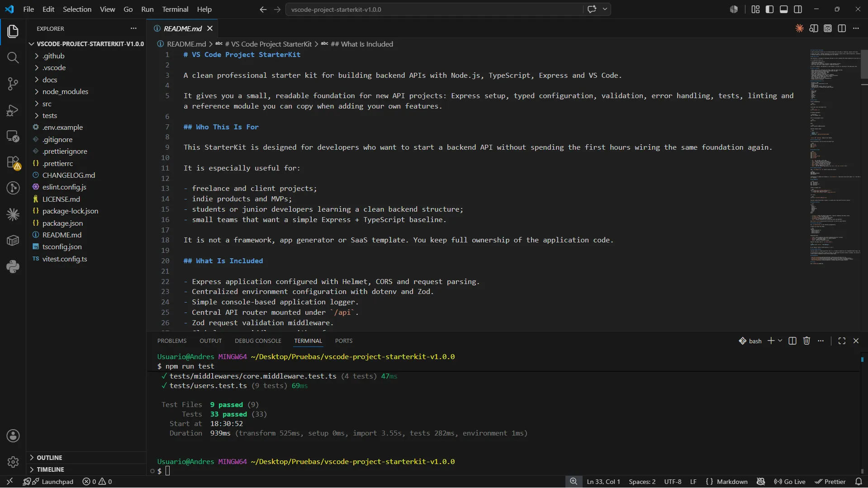Expand the tests folder
868x488 pixels.
tap(86, 115)
